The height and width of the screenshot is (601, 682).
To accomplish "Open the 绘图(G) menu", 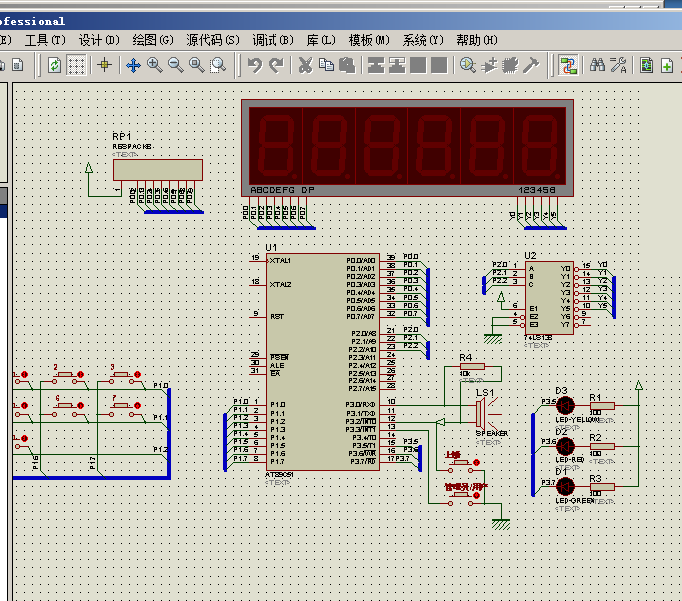I will click(x=153, y=40).
